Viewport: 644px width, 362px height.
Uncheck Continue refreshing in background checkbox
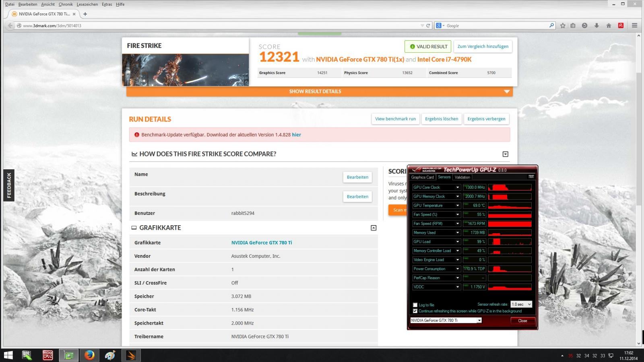(x=415, y=311)
